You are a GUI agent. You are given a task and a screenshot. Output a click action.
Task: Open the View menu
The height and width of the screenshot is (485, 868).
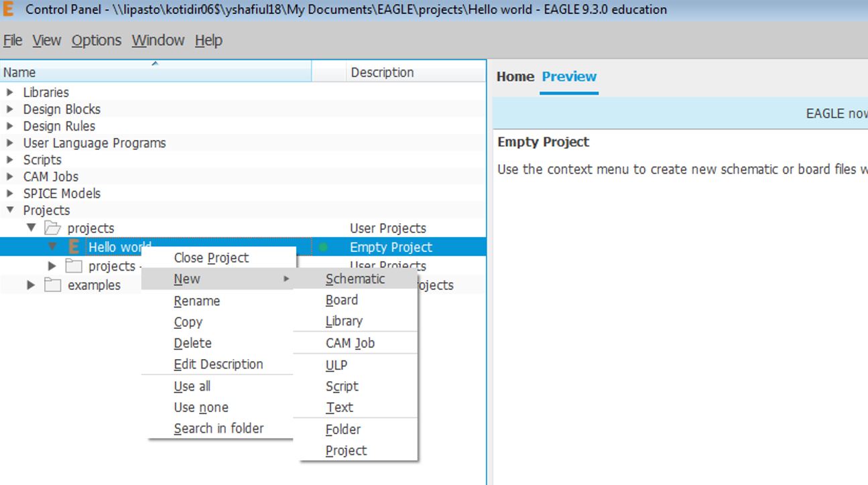tap(46, 40)
